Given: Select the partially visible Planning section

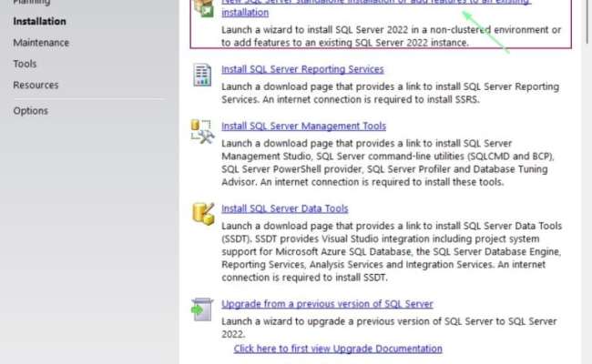Looking at the screenshot, I should coord(31,2).
